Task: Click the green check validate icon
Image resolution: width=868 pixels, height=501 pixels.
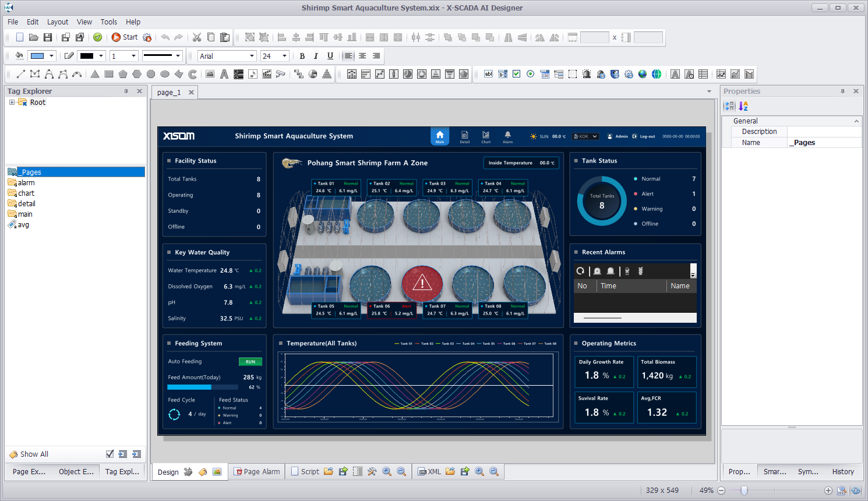Action: (x=98, y=37)
